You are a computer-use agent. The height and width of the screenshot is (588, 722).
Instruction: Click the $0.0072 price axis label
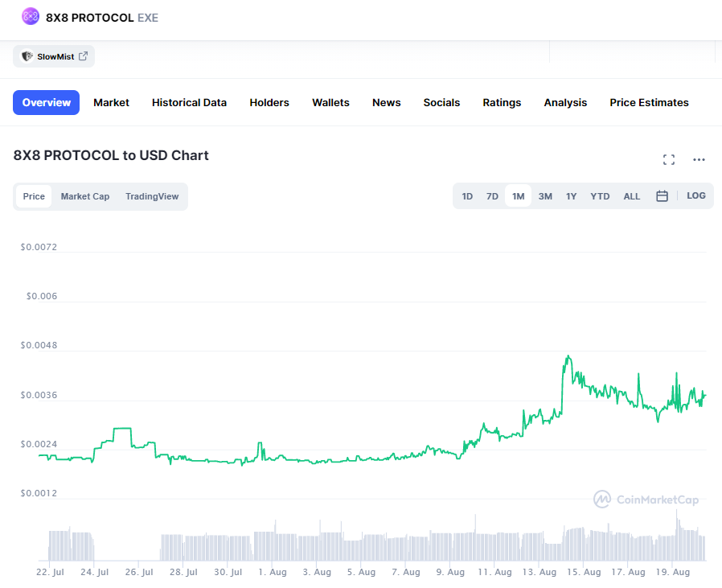click(39, 247)
